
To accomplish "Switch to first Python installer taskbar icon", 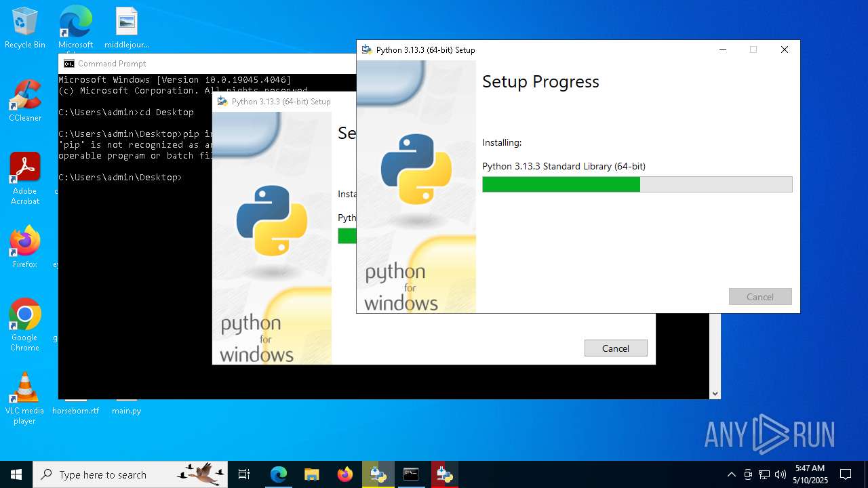I will coord(378,474).
